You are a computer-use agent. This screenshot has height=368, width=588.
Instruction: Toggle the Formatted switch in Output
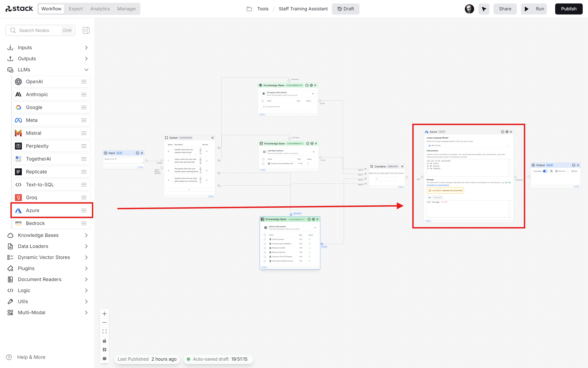545,171
